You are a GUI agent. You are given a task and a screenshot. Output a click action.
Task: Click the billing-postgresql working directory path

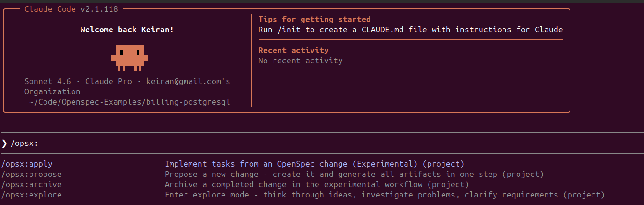130,102
